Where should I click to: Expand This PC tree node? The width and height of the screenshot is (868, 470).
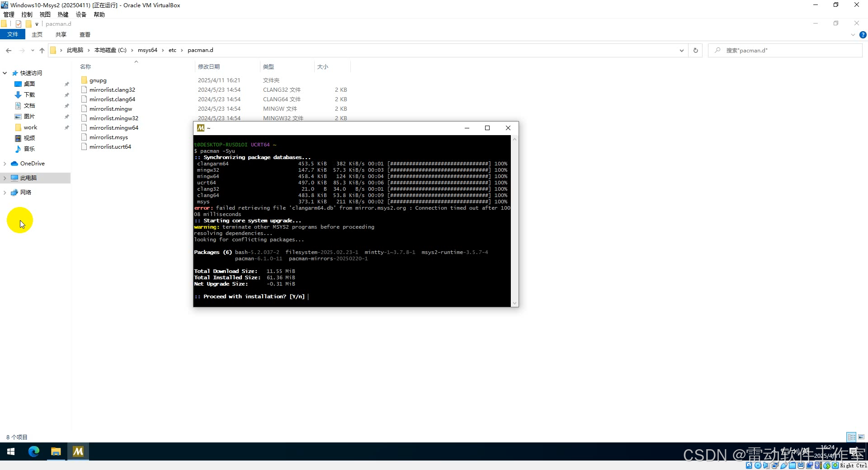pos(5,178)
